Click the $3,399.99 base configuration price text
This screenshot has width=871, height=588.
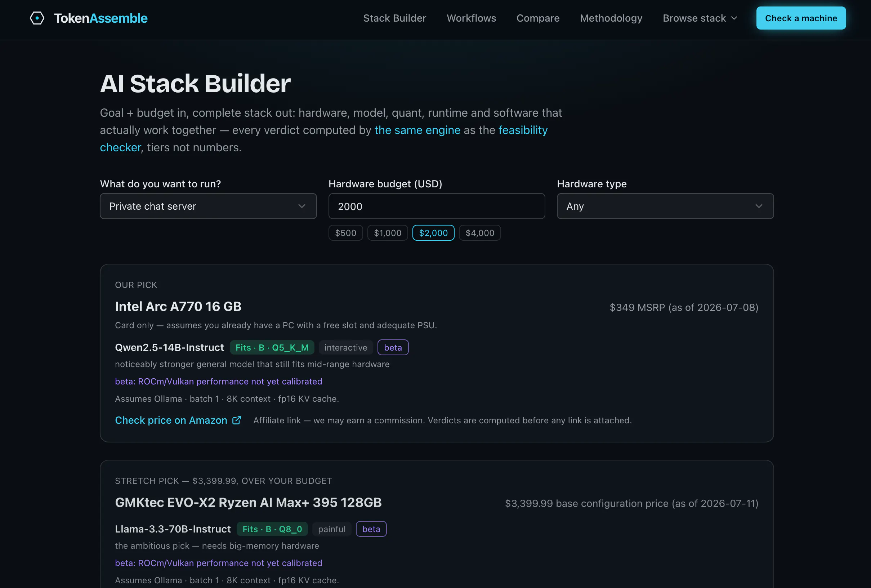[631, 503]
